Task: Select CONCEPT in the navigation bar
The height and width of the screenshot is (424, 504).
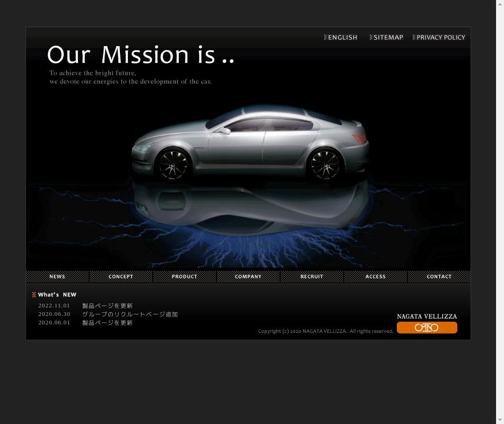Action: tap(121, 277)
